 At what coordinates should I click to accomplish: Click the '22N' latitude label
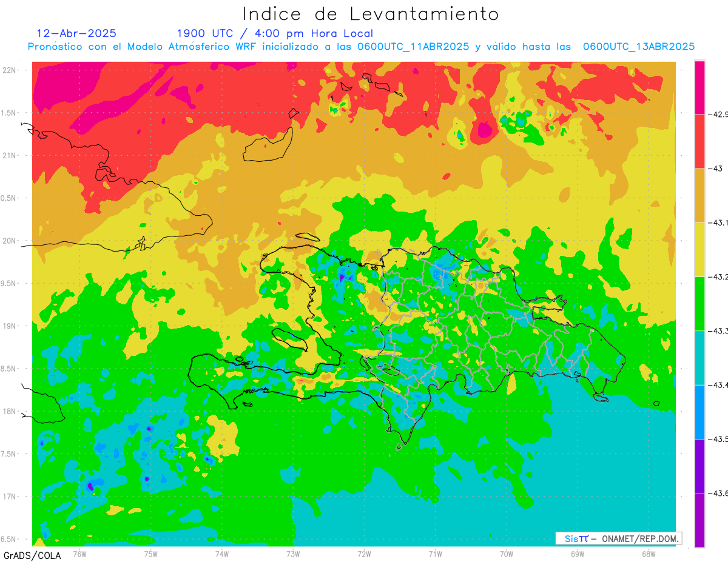click(x=10, y=70)
